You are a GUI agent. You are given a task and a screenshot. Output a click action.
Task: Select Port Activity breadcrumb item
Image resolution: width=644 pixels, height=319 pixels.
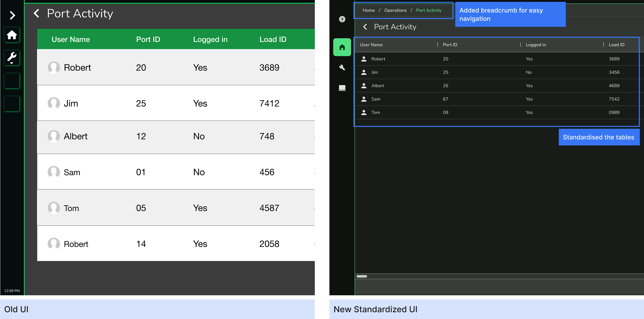(x=428, y=10)
